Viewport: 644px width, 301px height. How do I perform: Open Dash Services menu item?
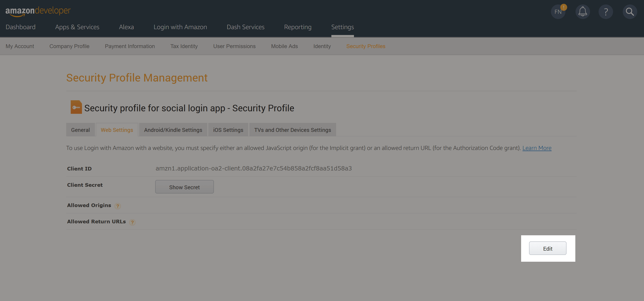pyautogui.click(x=246, y=27)
